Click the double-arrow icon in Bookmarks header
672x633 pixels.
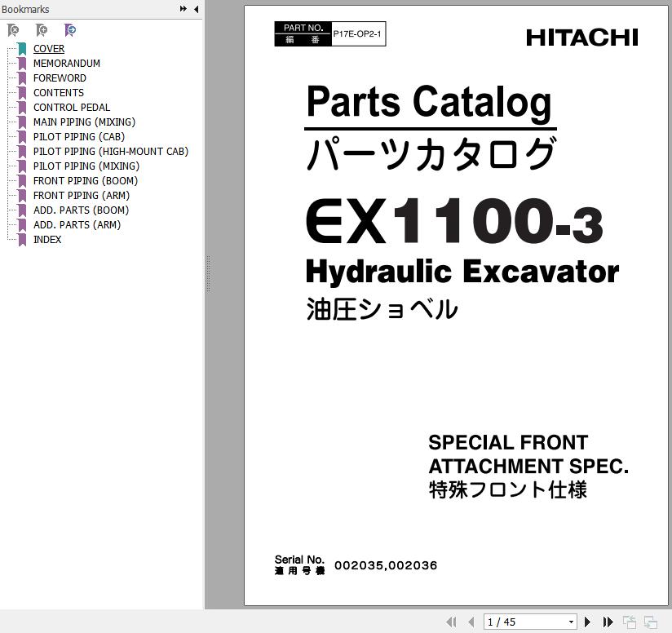click(183, 9)
